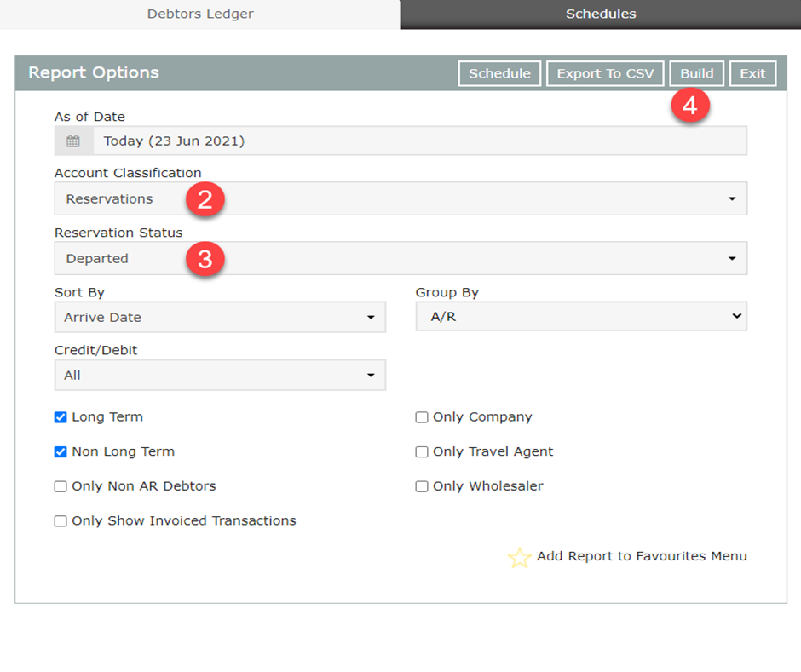This screenshot has width=801, height=672.
Task: Click the As of Date field
Action: pyautogui.click(x=419, y=141)
